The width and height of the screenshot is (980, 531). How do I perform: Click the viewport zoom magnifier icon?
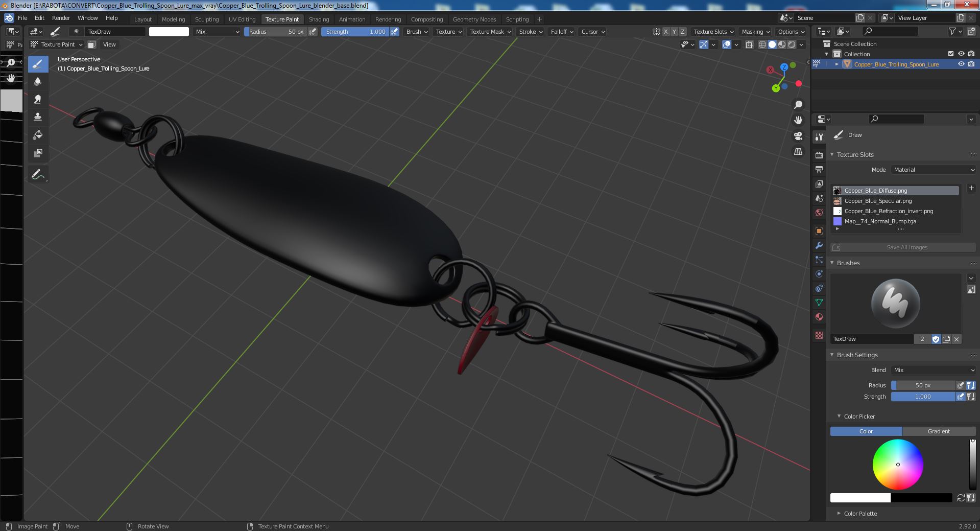[x=798, y=105]
